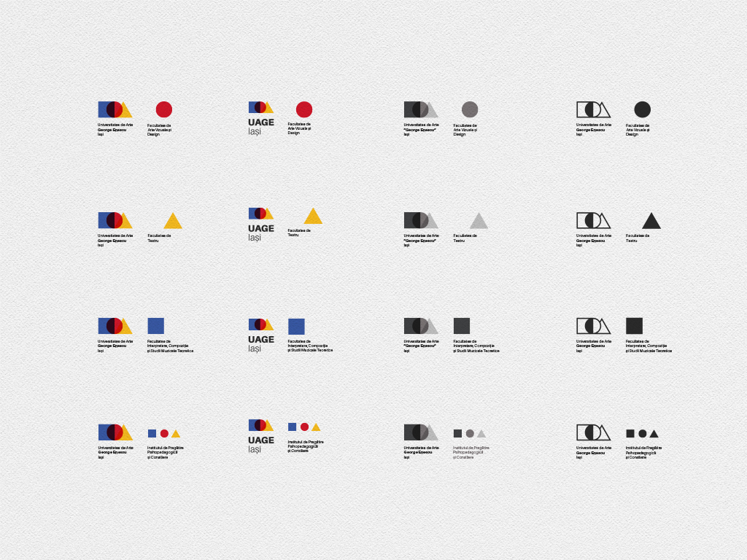The height and width of the screenshot is (560, 747).
Task: Click the small UAGE shape mark beside the red circle
Action: coord(261,107)
